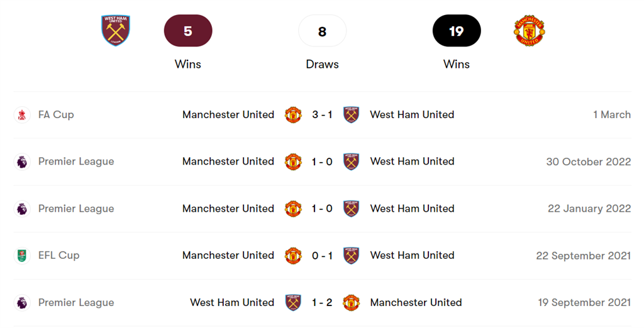The height and width of the screenshot is (328, 644).
Task: Click Manchester United crest in FA Cup row
Action: click(x=293, y=115)
